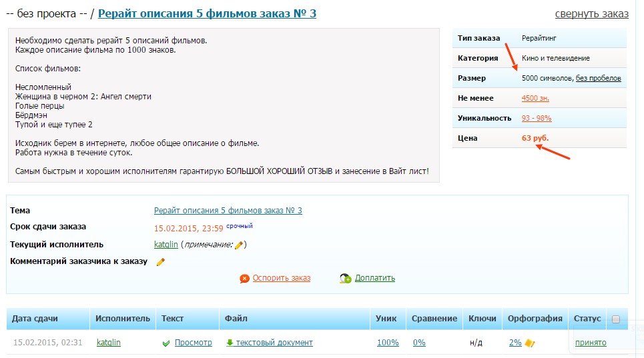Open the 100% uniqueness result
644x358 pixels.
[388, 343]
